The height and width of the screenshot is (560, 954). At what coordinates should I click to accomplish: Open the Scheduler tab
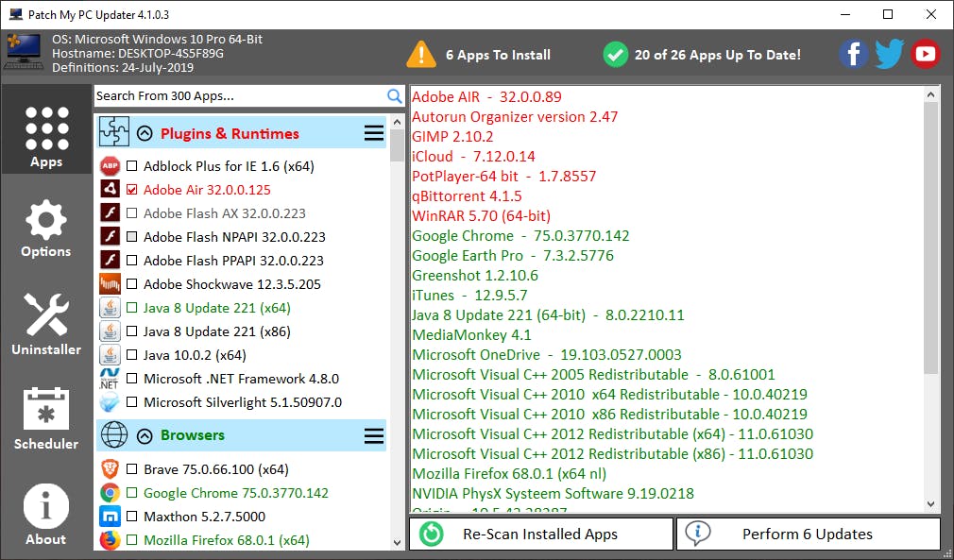pos(47,418)
